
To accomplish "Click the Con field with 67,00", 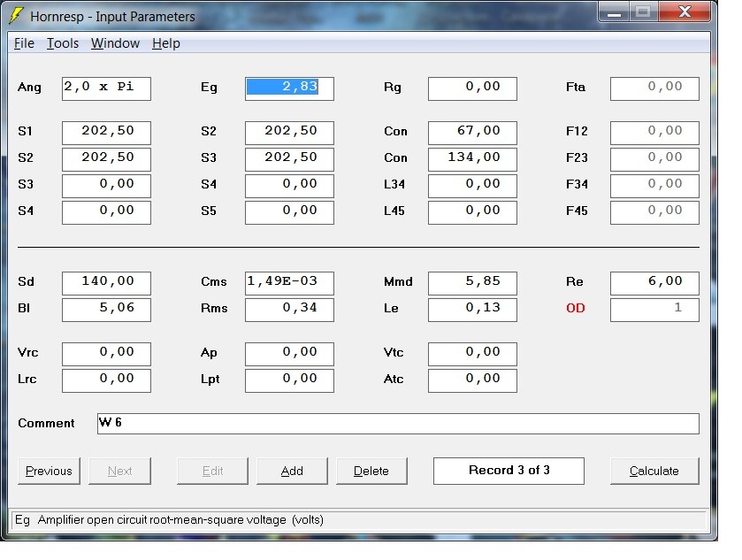I will coord(473,133).
